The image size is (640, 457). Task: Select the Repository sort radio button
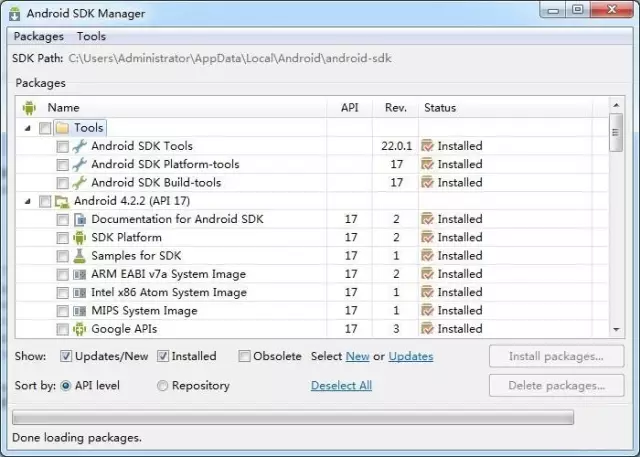click(162, 386)
